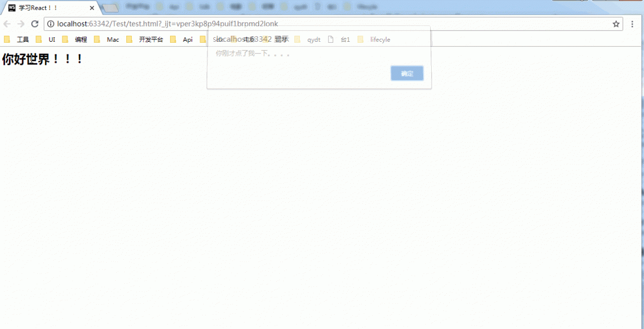
Task: Go back using the back arrow
Action: pyautogui.click(x=7, y=24)
